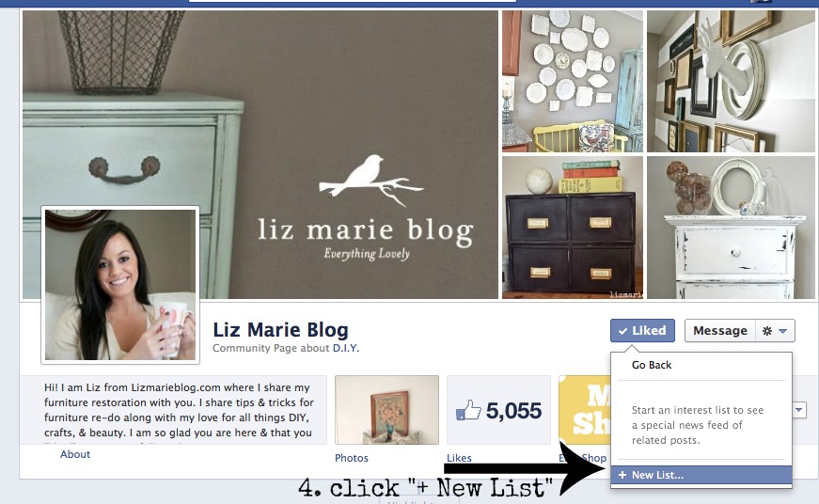Click the Liz Marie Blog page title

pos(280,330)
